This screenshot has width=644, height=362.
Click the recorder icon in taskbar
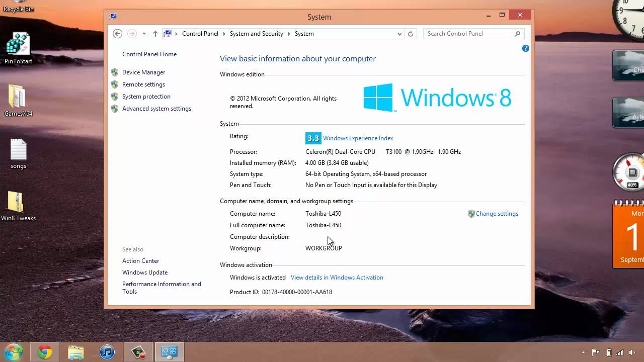click(x=138, y=352)
